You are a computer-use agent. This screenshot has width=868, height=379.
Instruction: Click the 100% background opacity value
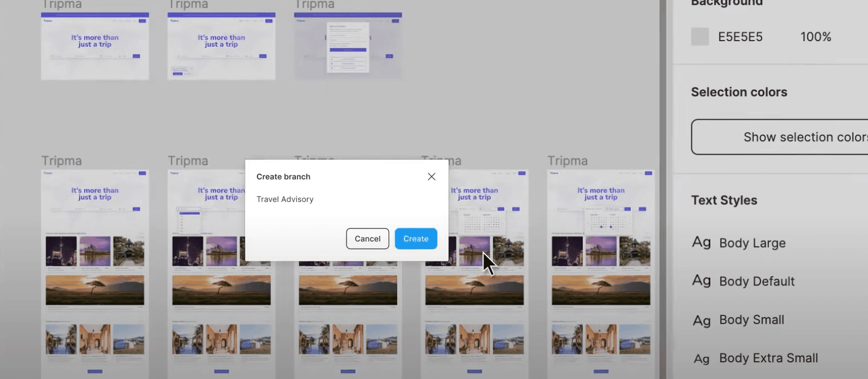(816, 37)
